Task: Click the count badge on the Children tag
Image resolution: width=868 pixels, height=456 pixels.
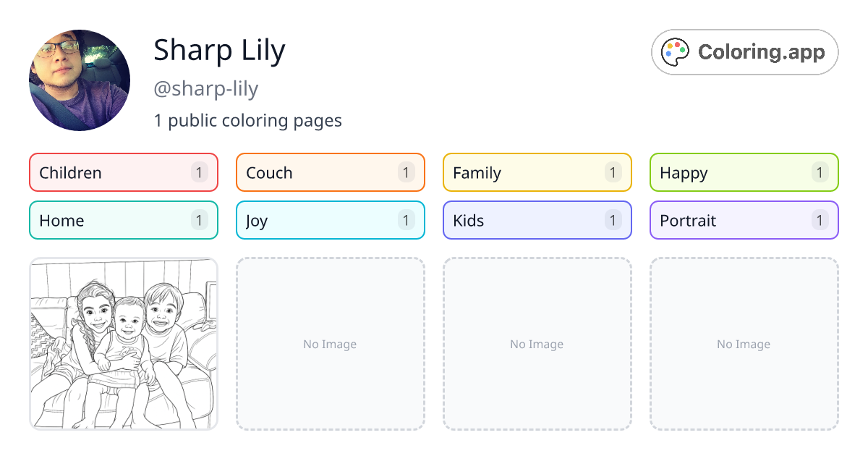Action: pos(199,172)
